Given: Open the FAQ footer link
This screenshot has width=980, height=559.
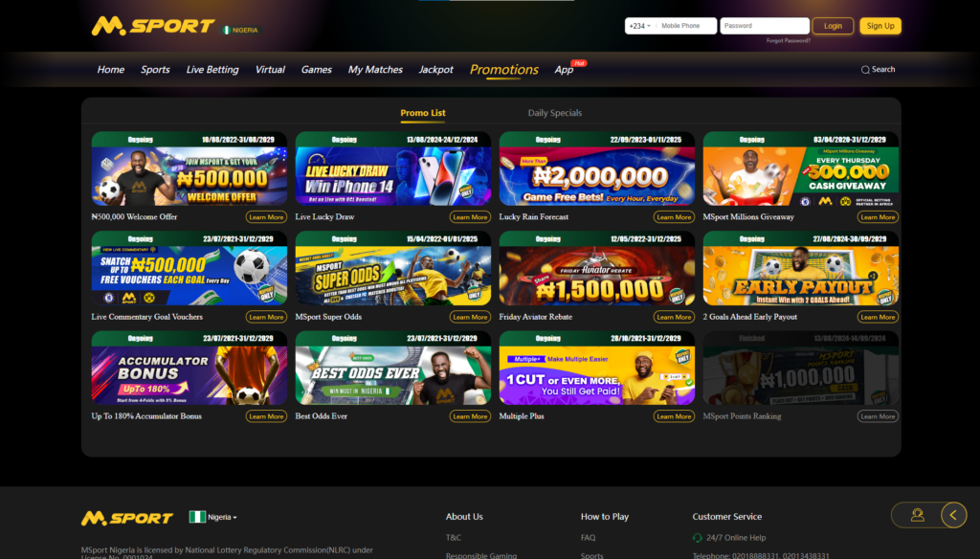Looking at the screenshot, I should tap(589, 538).
